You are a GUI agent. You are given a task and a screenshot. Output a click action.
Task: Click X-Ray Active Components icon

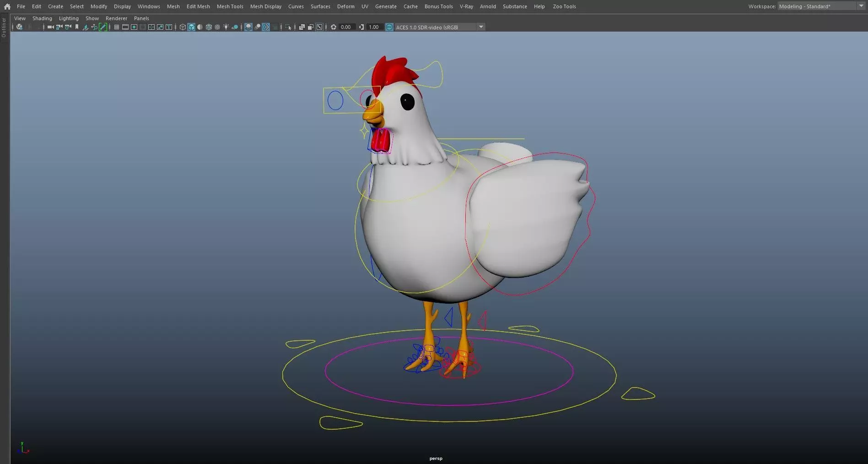pos(311,27)
